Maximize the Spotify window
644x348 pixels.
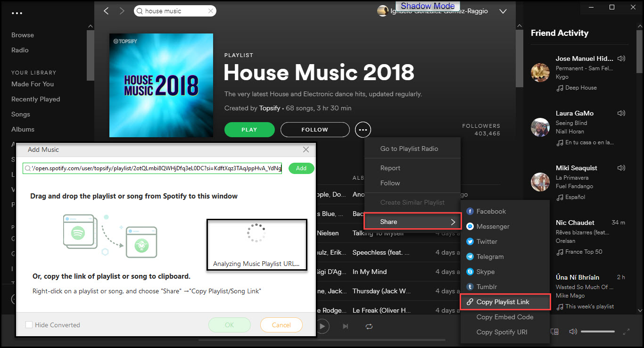point(612,7)
